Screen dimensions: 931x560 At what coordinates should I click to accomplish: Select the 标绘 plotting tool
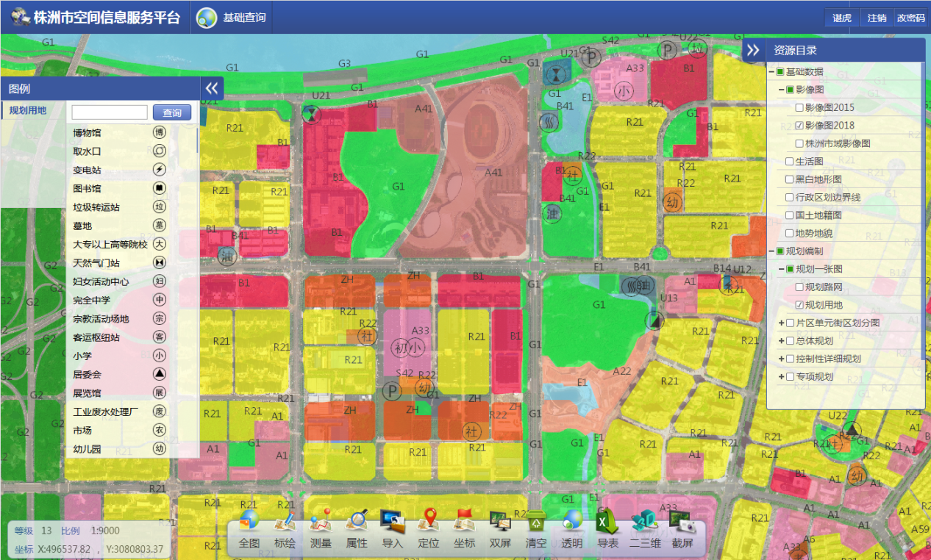click(285, 529)
